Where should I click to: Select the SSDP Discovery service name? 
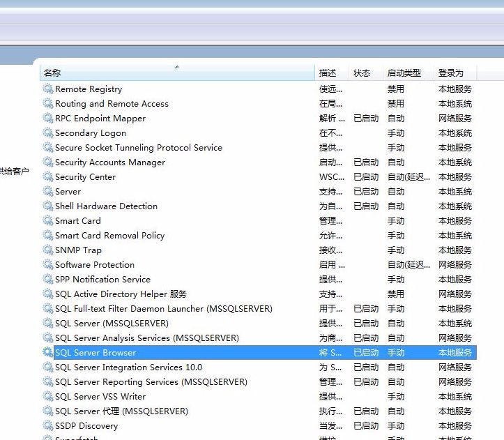click(86, 426)
